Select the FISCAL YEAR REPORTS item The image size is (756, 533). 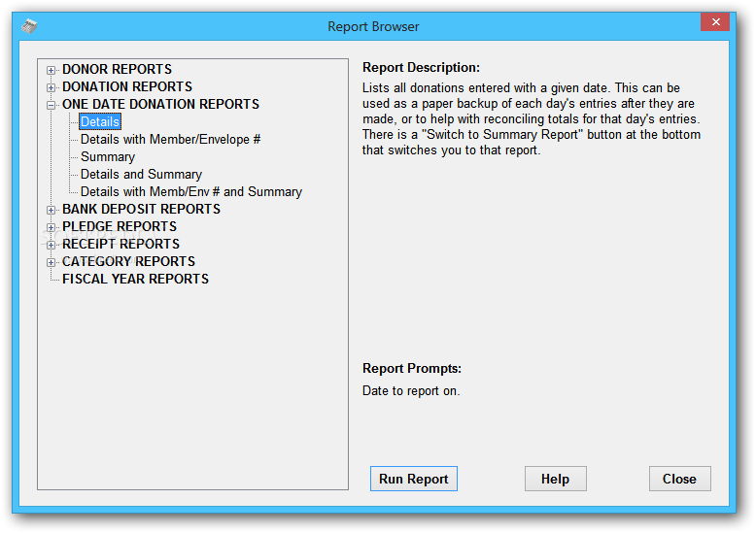point(135,279)
